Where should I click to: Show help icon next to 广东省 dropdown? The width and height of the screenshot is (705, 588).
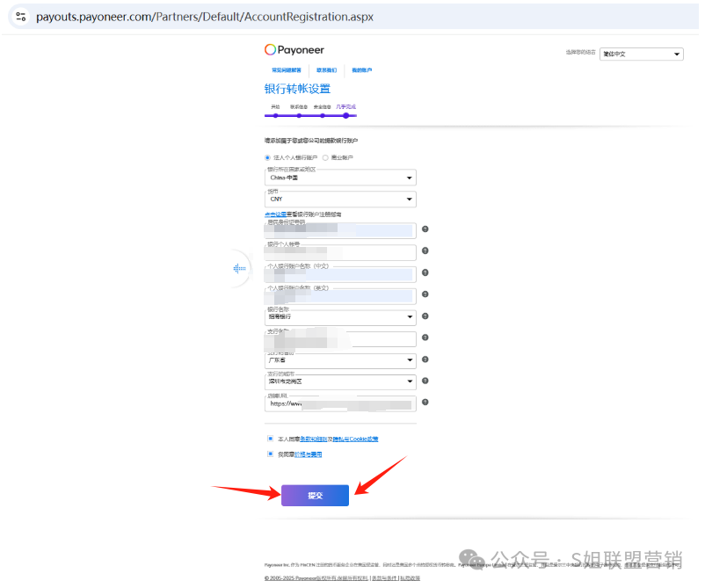tap(425, 359)
